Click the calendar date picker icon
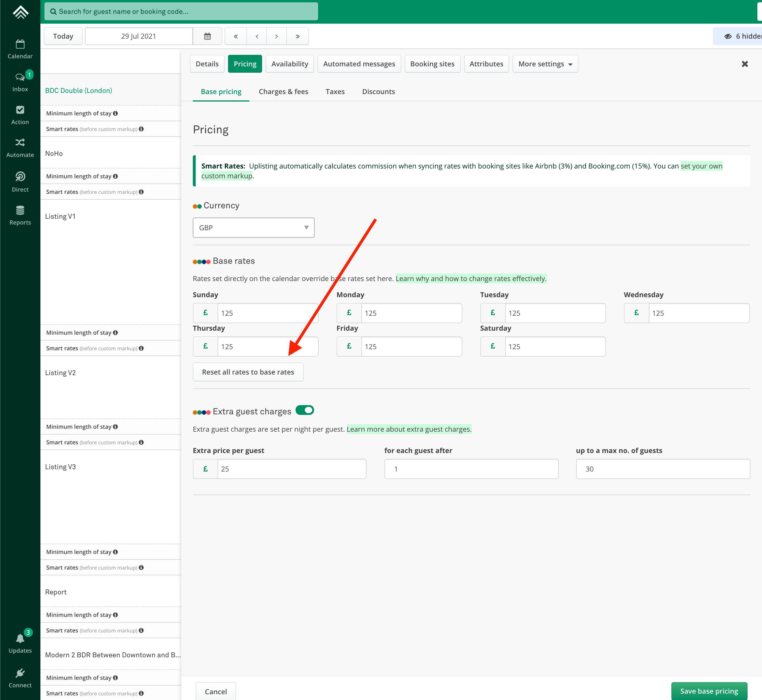This screenshot has height=700, width=762. (x=207, y=36)
